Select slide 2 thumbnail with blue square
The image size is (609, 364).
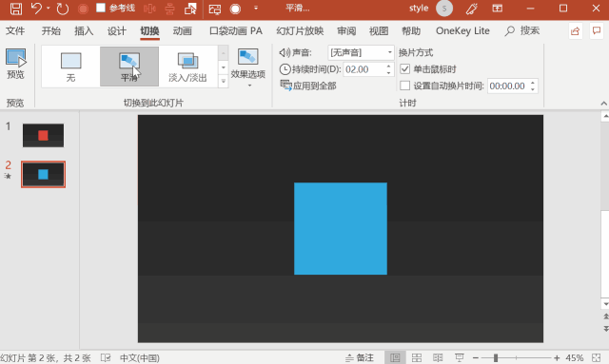tap(43, 174)
